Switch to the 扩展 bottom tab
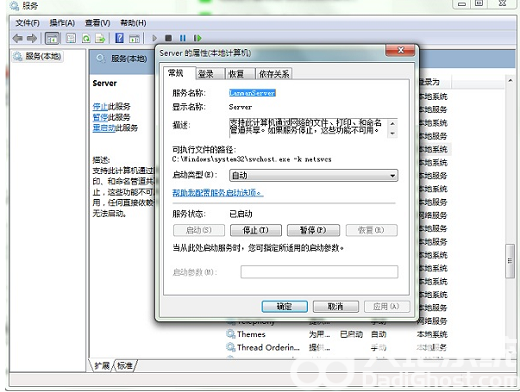 pos(102,366)
